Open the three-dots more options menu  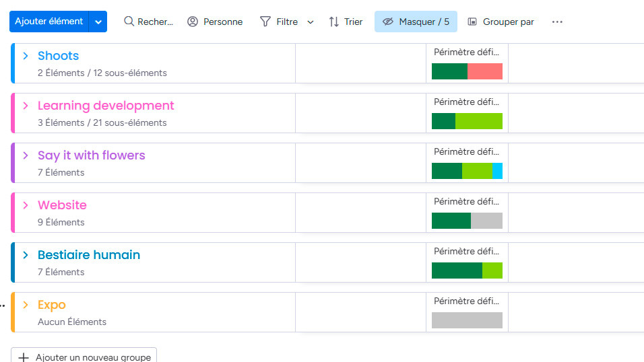click(x=557, y=22)
